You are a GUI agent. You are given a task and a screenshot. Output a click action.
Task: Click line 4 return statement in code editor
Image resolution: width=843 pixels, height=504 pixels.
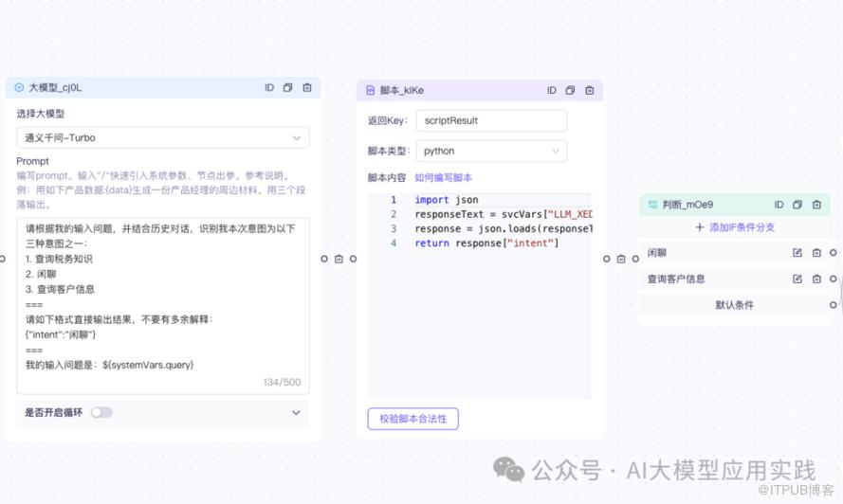point(486,243)
